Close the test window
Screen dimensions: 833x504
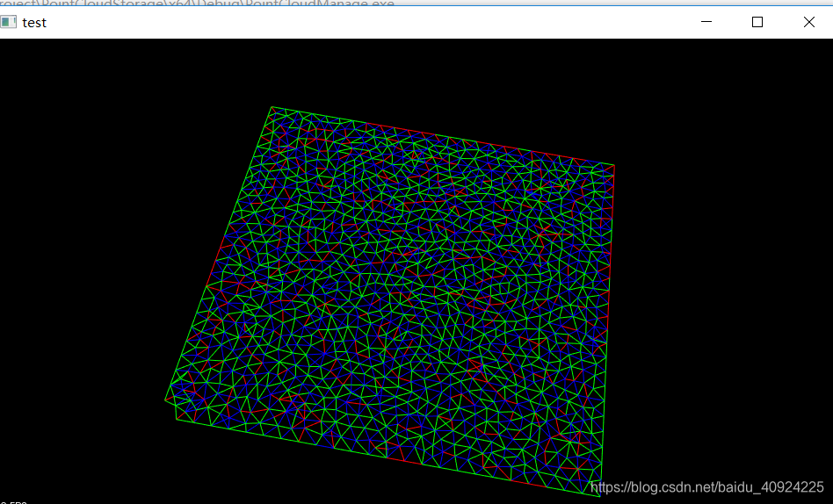click(x=808, y=22)
